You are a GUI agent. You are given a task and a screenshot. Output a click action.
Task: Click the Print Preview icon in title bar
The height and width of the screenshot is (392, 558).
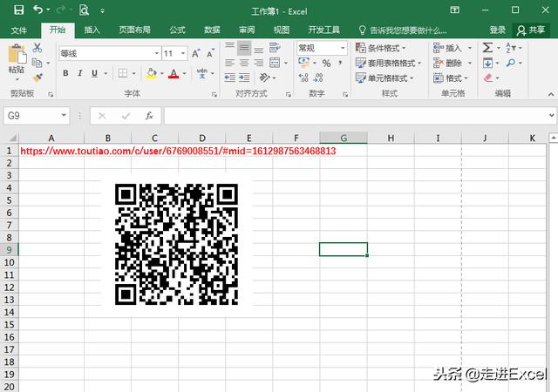(84, 10)
